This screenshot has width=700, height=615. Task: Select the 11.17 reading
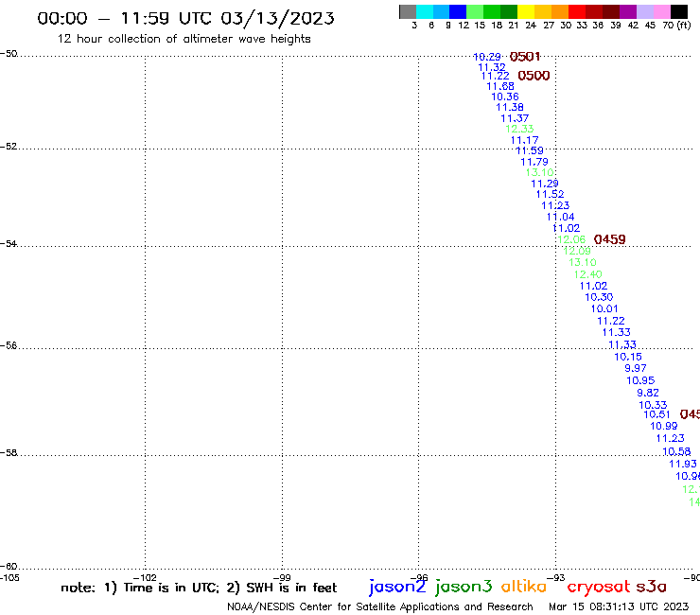[525, 140]
